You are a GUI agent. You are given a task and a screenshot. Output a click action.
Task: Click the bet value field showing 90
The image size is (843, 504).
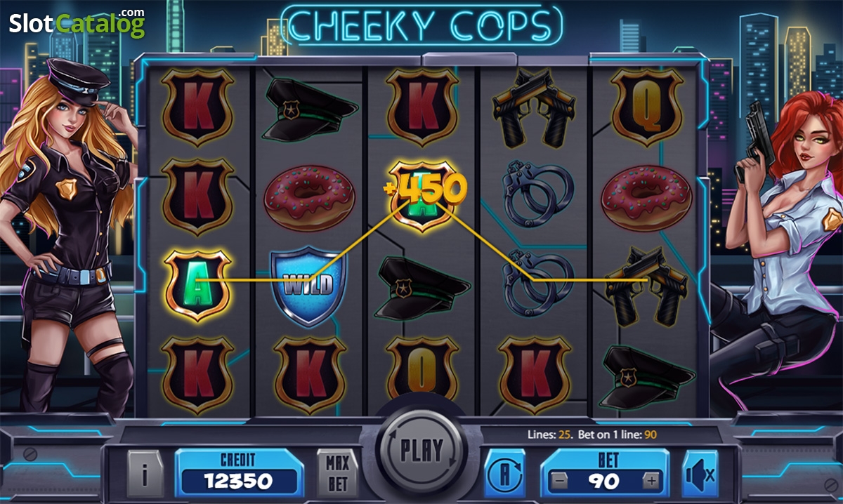click(604, 474)
